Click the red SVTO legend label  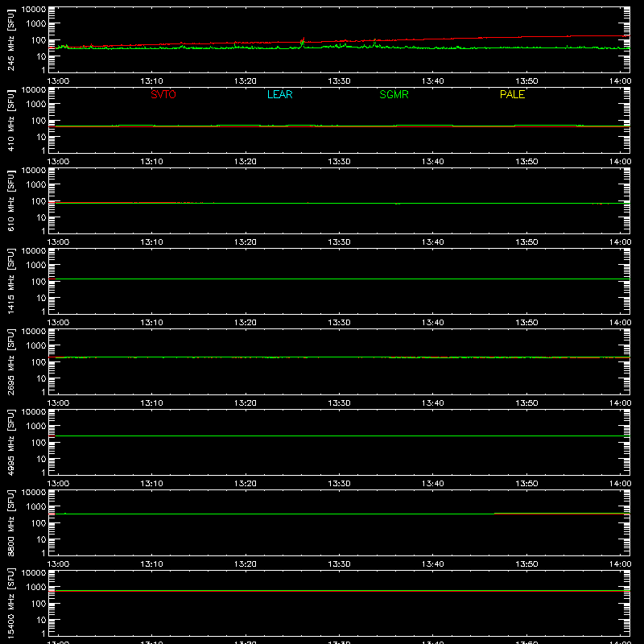[x=163, y=94]
